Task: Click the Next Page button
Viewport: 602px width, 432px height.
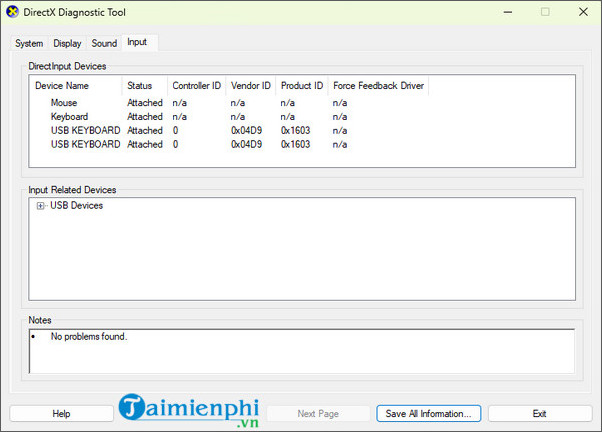Action: point(318,414)
